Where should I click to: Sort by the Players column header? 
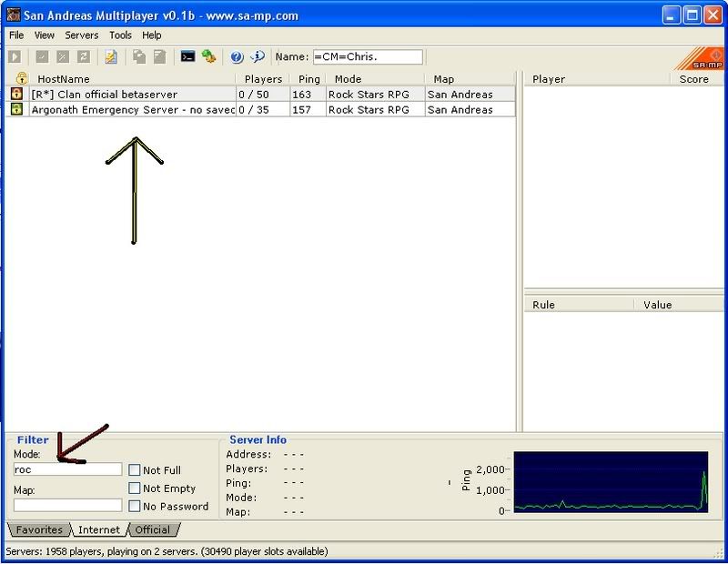pos(263,79)
